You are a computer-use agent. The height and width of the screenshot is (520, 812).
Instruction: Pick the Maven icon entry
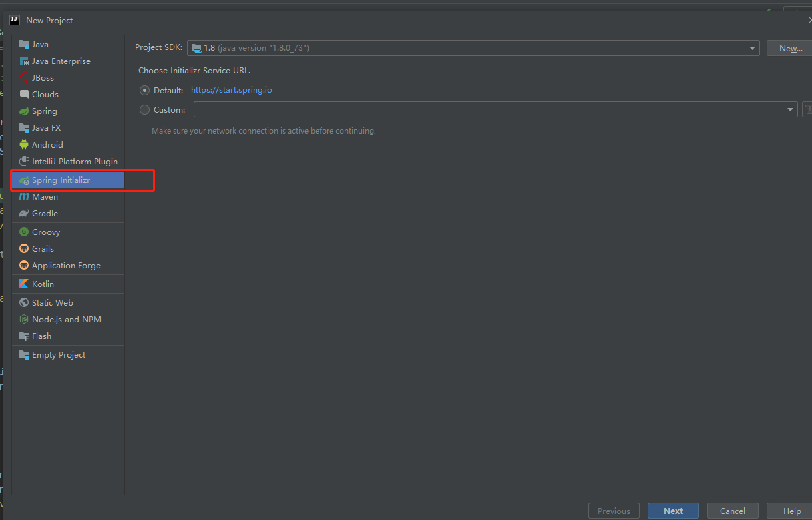24,197
